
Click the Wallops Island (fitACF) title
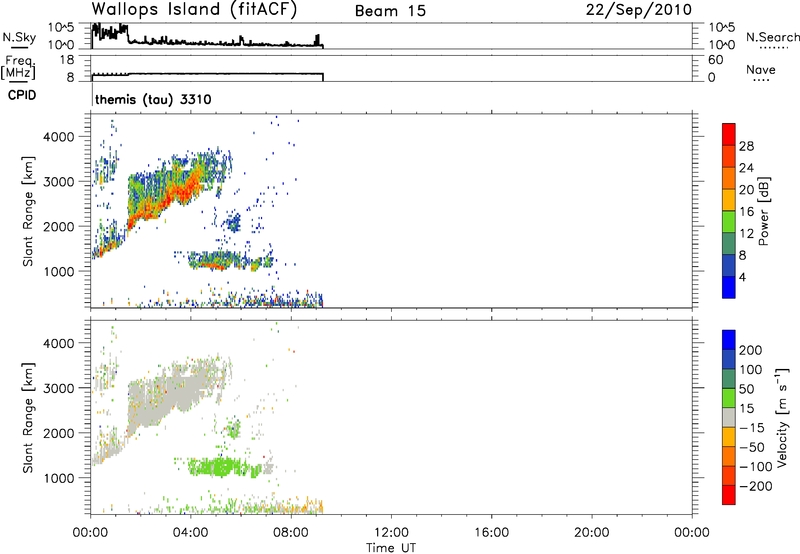coord(194,10)
